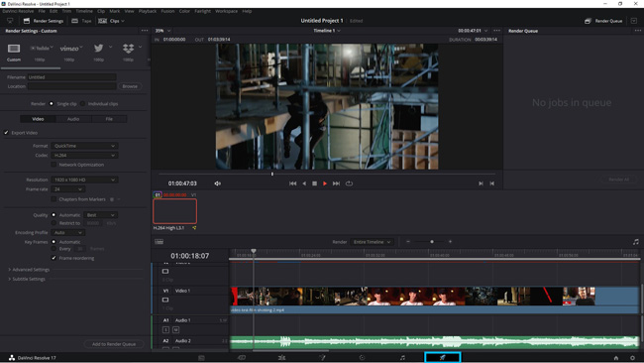Toggle loop playback in viewer

click(349, 183)
